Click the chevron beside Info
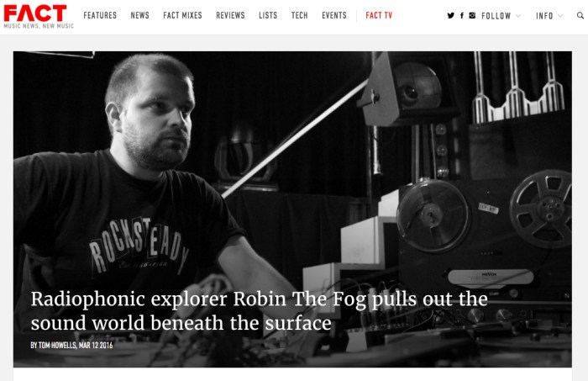This screenshot has width=588, height=381. point(560,16)
